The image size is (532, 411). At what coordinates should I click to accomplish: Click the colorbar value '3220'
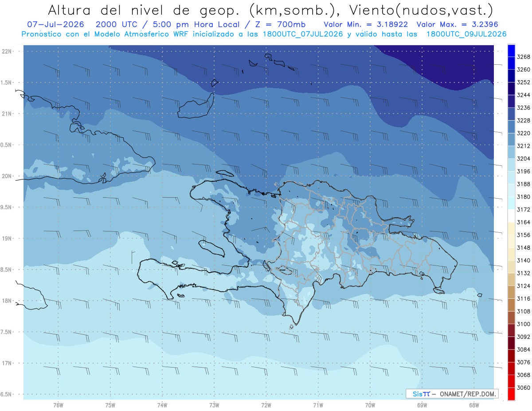coord(524,133)
